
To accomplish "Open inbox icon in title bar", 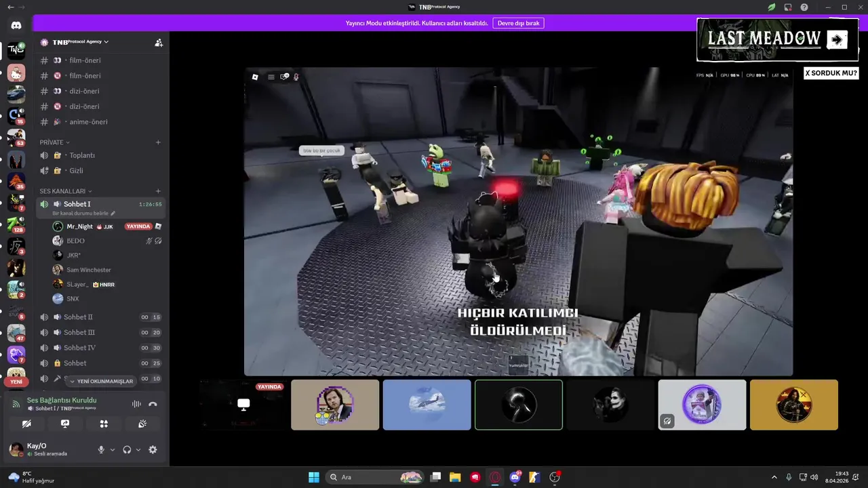I will click(788, 7).
